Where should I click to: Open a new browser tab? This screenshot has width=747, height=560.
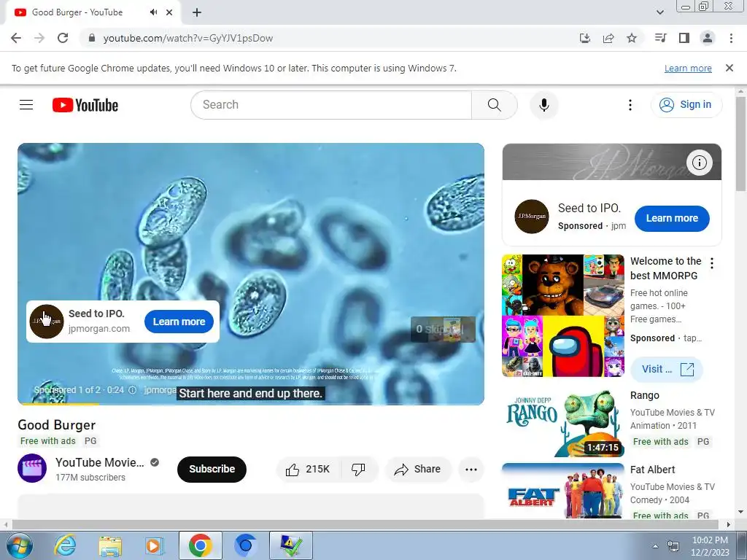pyautogui.click(x=197, y=12)
